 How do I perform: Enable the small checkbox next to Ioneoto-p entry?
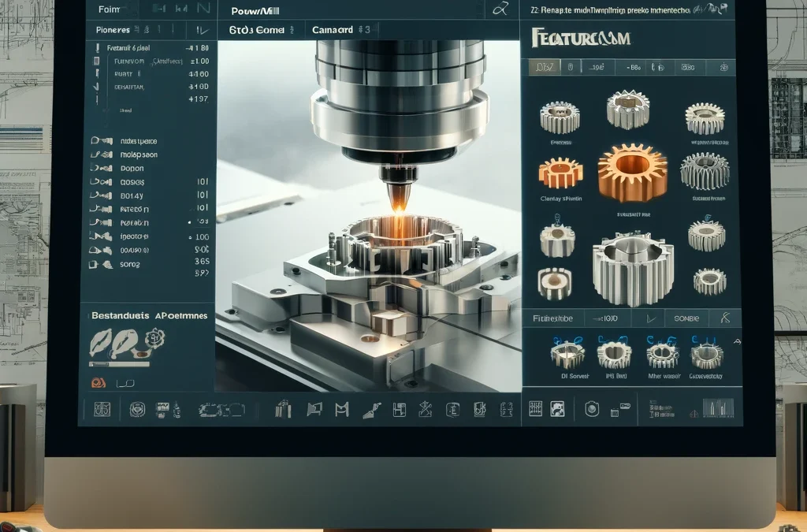pyautogui.click(x=190, y=236)
